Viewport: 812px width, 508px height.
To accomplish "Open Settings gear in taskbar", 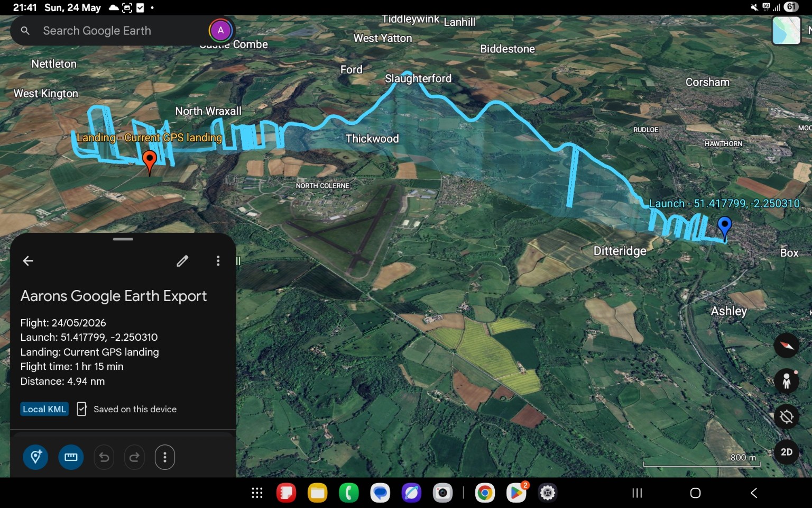I will coord(547,493).
